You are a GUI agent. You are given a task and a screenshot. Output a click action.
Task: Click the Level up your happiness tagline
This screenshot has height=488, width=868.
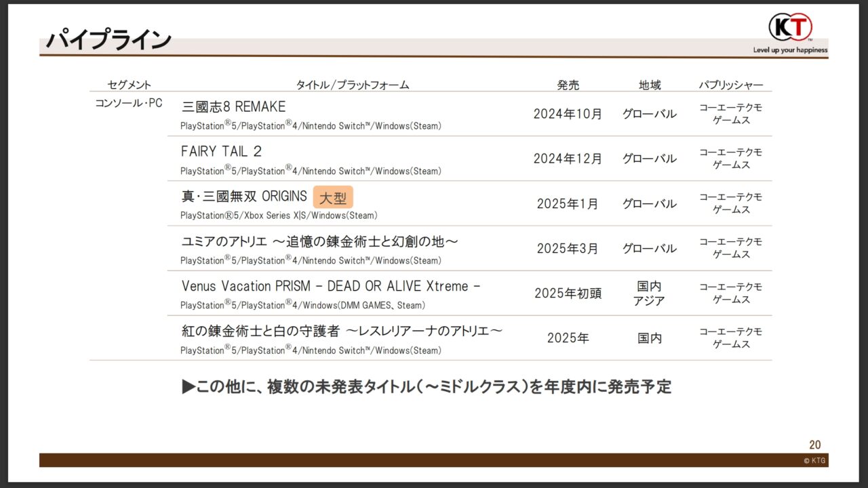coord(790,49)
